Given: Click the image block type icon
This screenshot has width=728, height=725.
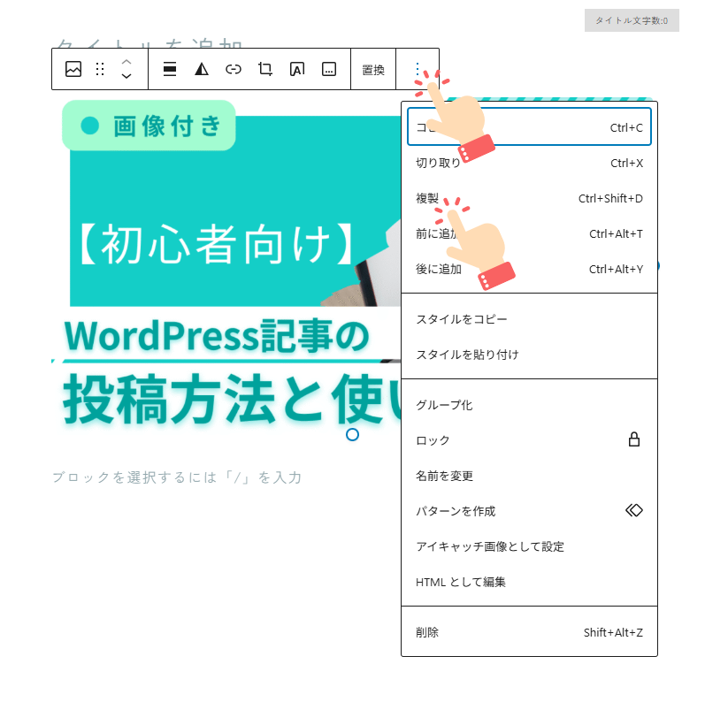Looking at the screenshot, I should [73, 69].
